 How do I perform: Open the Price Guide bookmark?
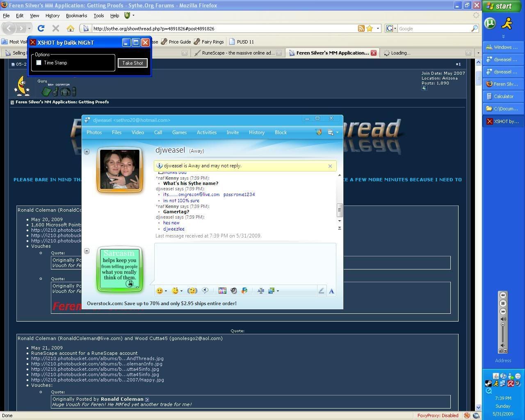click(x=176, y=41)
